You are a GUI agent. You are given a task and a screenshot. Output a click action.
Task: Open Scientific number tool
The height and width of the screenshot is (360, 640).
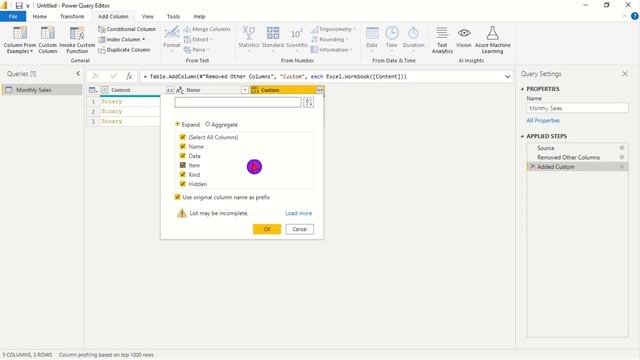(297, 38)
